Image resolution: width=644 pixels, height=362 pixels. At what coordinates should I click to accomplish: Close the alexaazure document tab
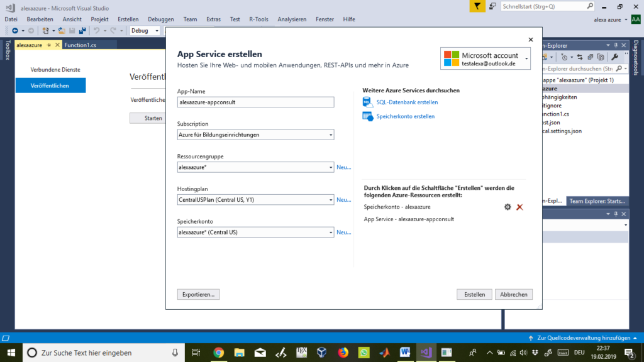[x=57, y=45]
